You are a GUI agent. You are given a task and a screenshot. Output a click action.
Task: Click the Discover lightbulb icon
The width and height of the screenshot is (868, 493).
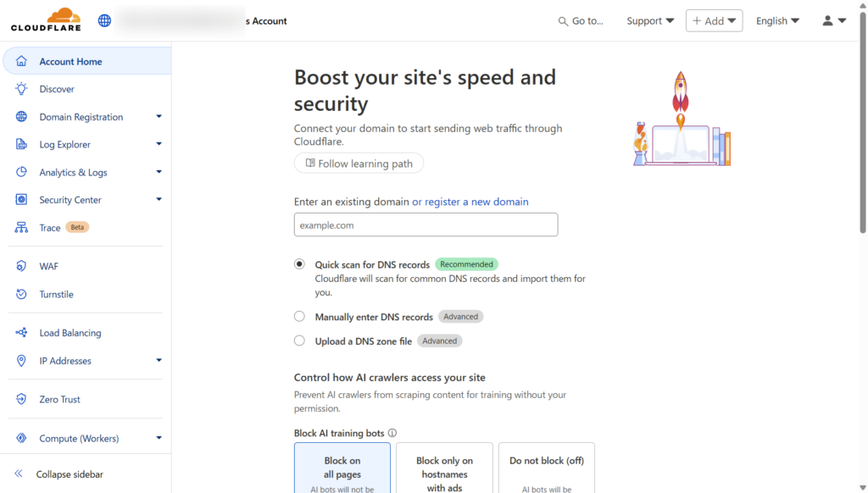[21, 89]
